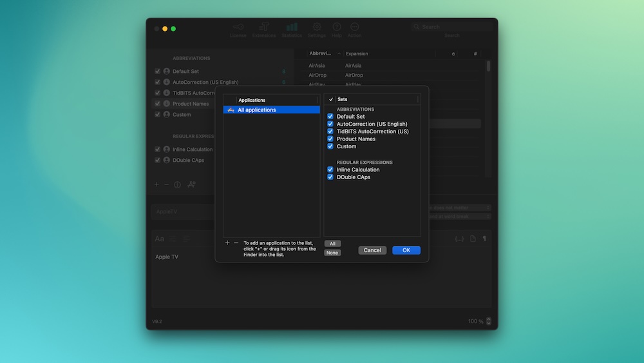The width and height of the screenshot is (644, 363).
Task: Open app-specific settings icon beside info
Action: [x=191, y=184]
